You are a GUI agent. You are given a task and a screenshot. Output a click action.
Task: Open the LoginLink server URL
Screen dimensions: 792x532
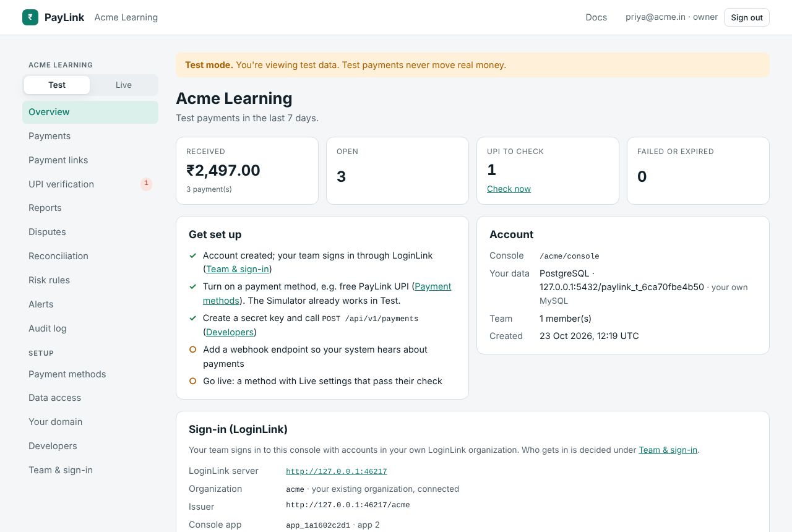(x=337, y=471)
